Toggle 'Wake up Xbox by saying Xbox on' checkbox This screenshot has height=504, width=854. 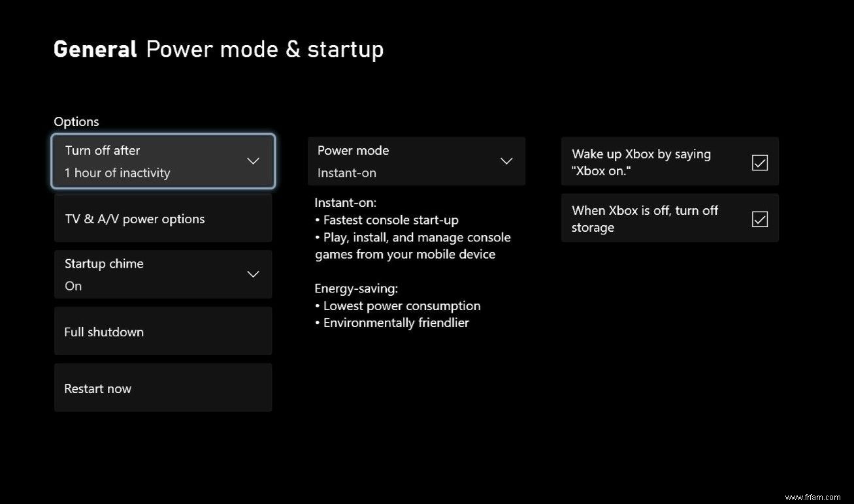coord(759,162)
